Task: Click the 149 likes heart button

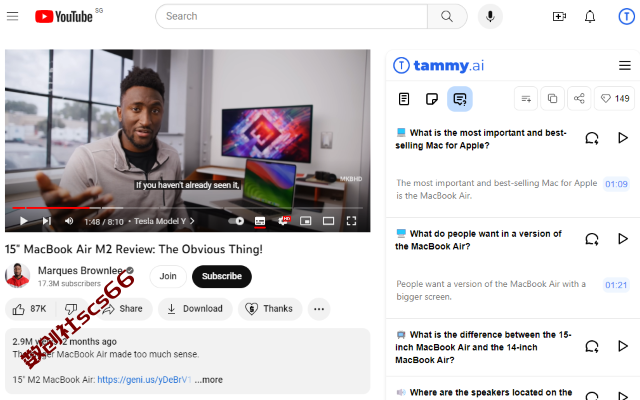Action: 615,98
